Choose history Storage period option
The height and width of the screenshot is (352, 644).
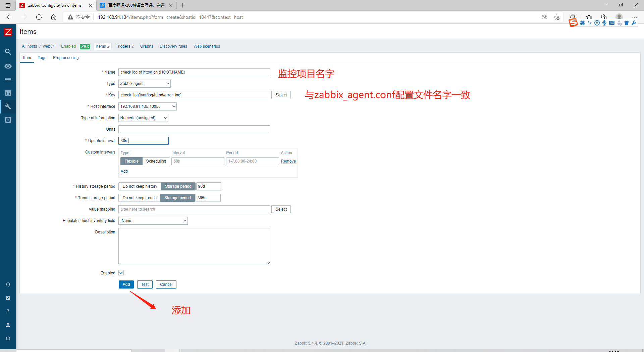(x=178, y=186)
